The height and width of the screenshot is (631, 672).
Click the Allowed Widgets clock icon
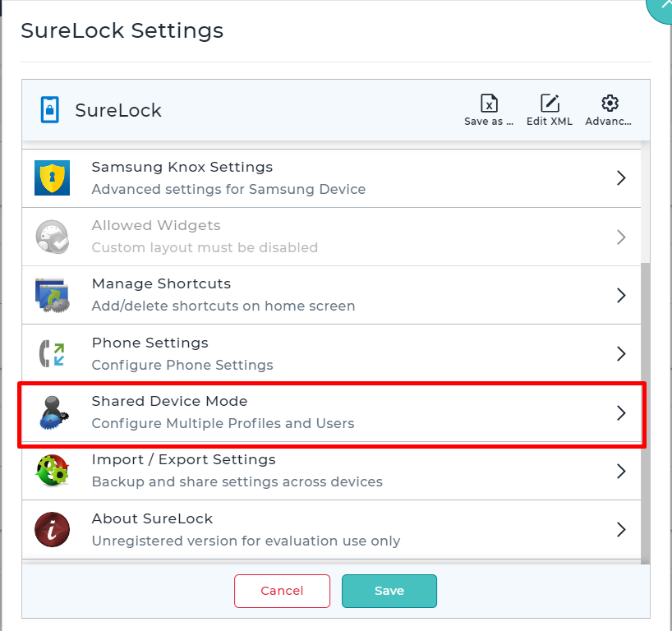(53, 237)
